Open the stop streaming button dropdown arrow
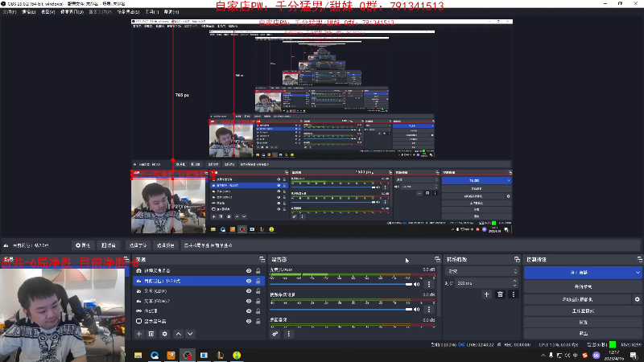Image resolution: width=644 pixels, height=362 pixels. pyautogui.click(x=638, y=273)
